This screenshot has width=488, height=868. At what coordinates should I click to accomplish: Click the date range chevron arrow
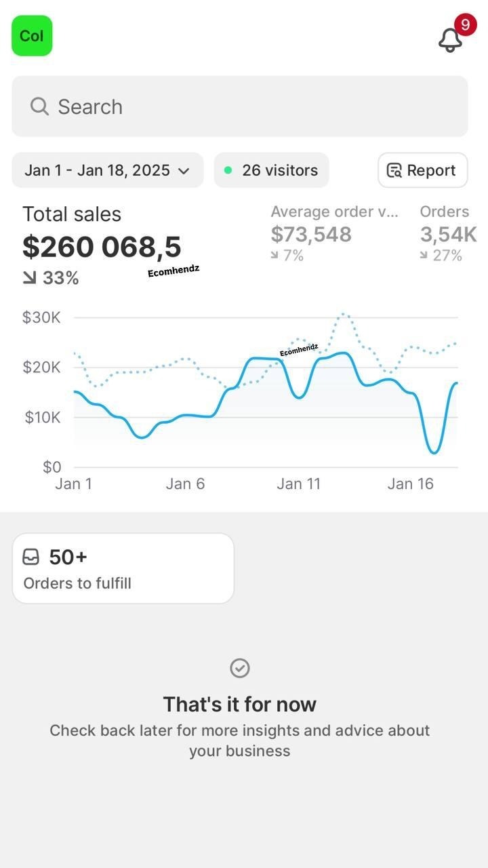[184, 171]
